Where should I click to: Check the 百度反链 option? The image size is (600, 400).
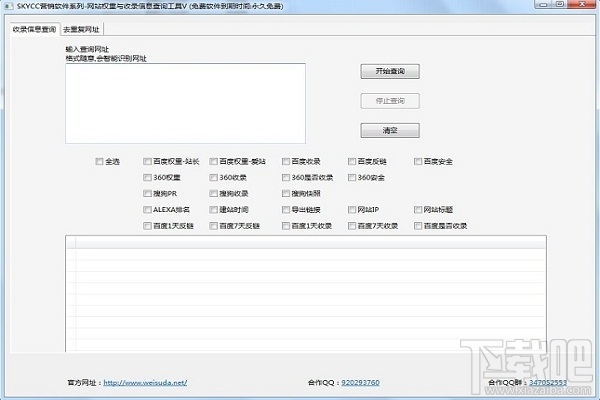352,162
